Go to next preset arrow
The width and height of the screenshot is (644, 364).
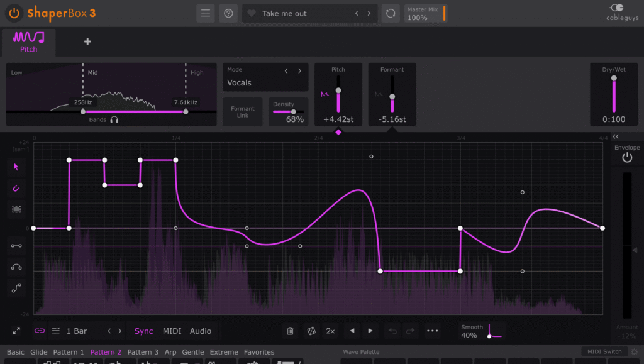(x=369, y=13)
